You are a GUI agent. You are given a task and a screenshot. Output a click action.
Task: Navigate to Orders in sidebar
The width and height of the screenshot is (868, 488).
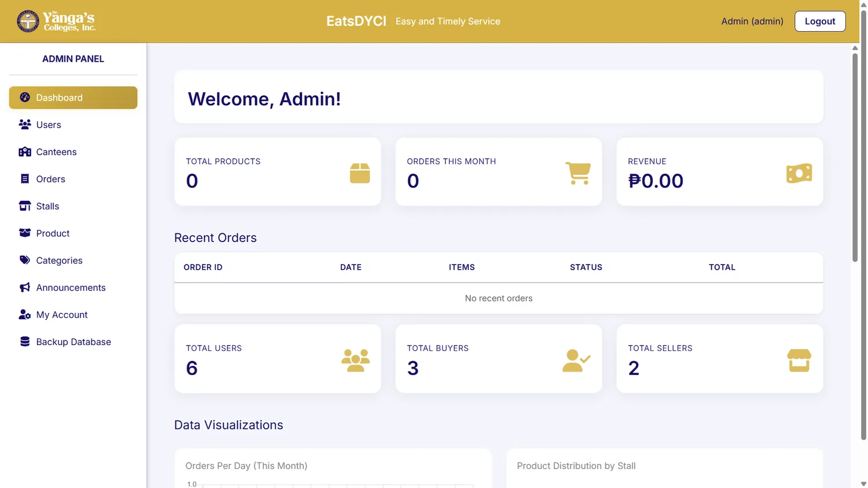(x=73, y=179)
